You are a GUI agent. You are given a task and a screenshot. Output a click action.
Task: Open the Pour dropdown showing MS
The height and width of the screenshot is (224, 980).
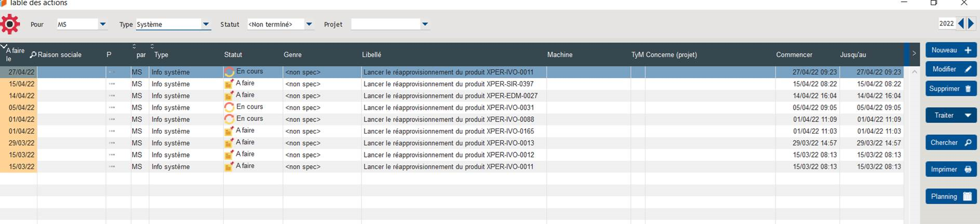coord(102,24)
